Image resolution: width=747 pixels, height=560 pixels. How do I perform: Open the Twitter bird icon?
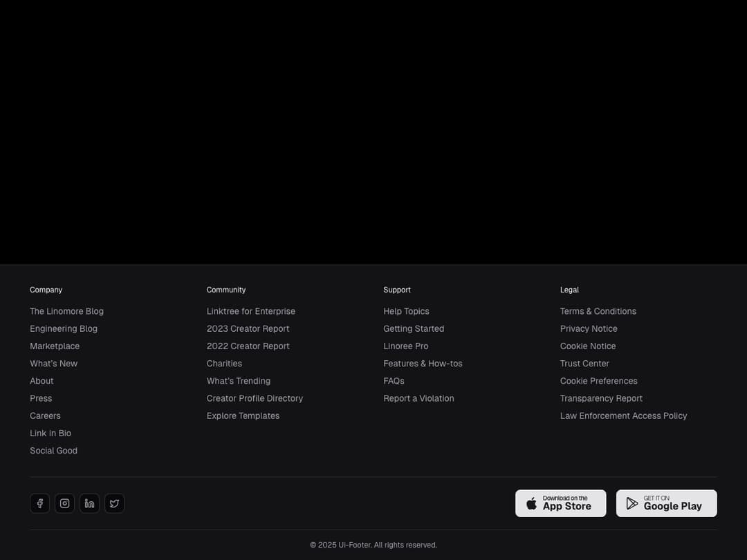click(x=114, y=503)
